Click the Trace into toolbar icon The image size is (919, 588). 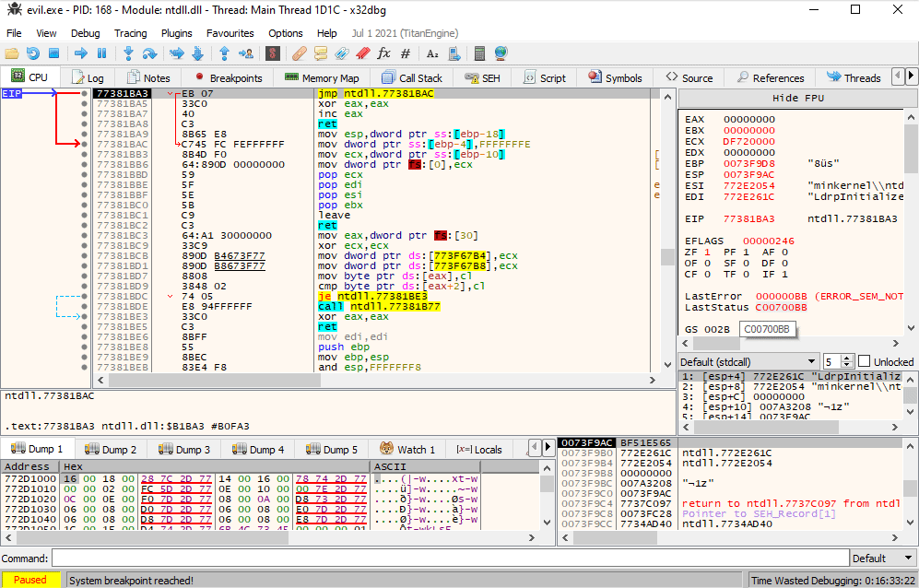pos(176,54)
